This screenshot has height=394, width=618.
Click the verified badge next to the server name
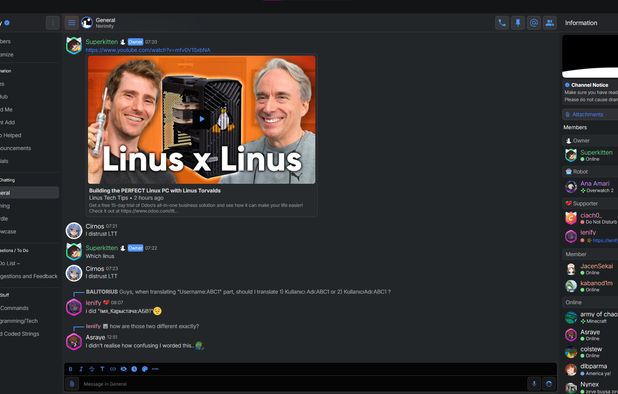(x=7, y=23)
